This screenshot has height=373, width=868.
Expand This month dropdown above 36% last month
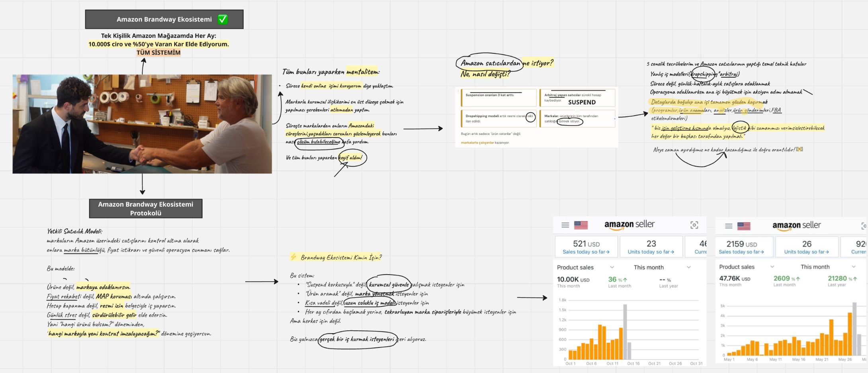(688, 267)
